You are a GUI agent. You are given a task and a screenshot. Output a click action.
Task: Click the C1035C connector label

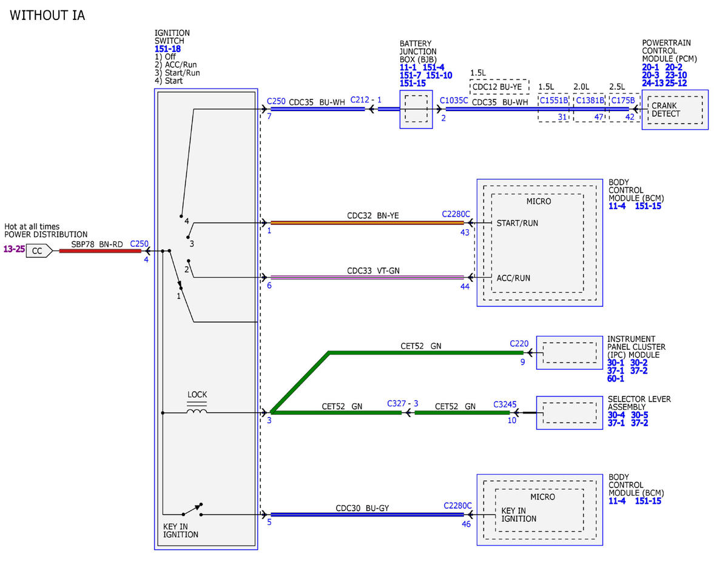click(x=454, y=101)
